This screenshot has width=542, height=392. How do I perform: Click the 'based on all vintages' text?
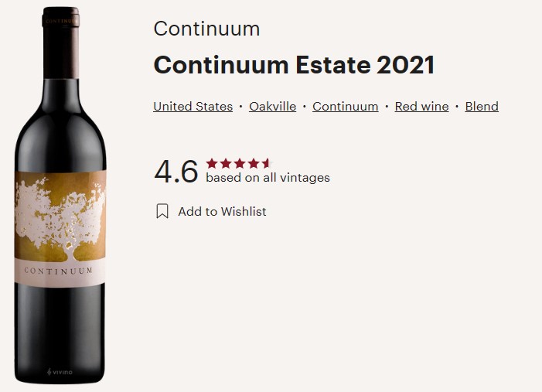pos(268,178)
